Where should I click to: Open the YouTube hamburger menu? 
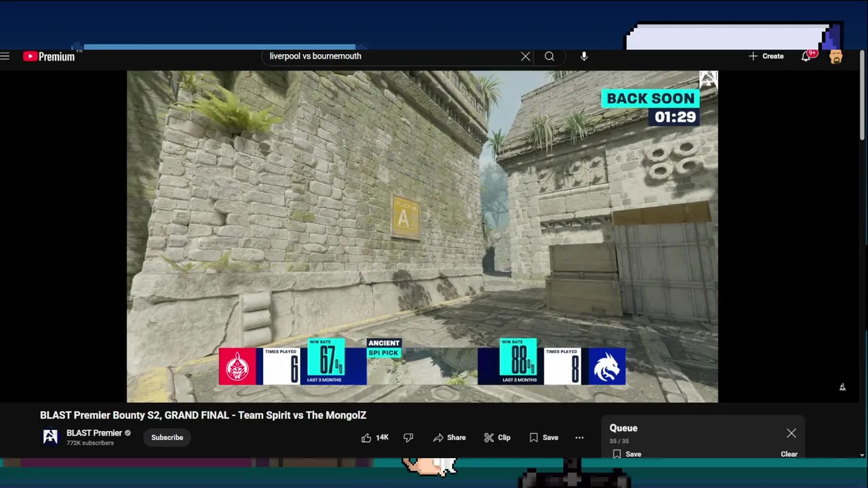pyautogui.click(x=5, y=56)
